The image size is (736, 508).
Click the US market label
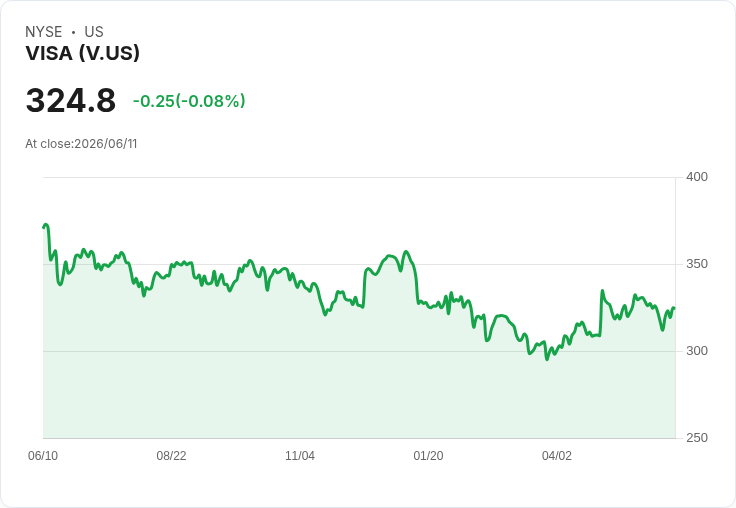94,32
